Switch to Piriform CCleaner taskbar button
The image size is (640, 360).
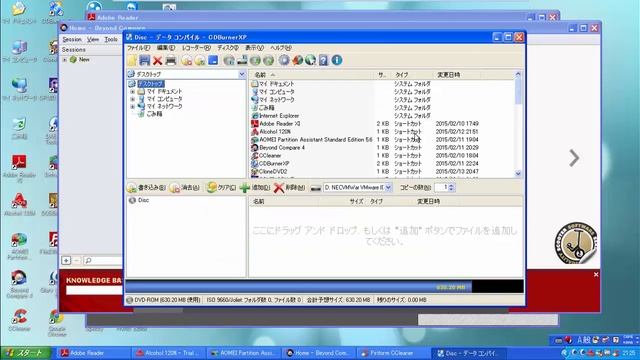coord(392,353)
